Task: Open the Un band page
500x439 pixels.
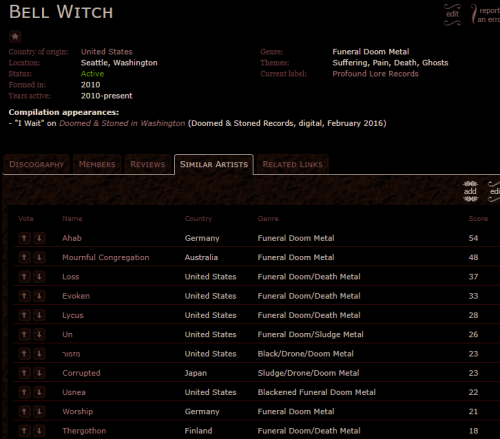Action: (67, 334)
